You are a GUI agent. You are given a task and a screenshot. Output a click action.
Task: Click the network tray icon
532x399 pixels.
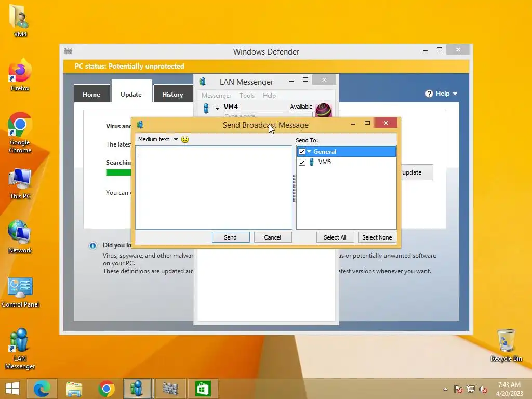point(471,389)
